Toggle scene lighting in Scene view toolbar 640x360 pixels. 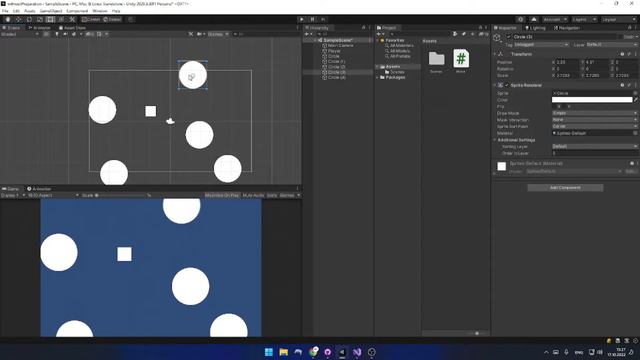pos(57,34)
